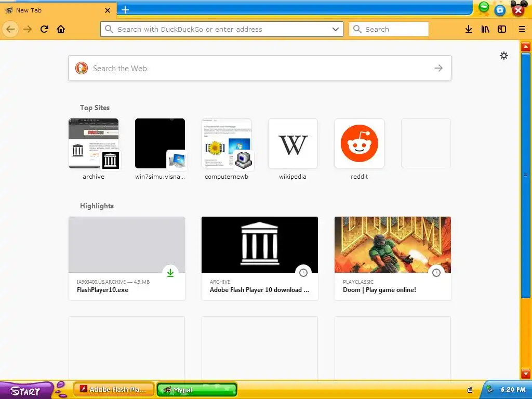Open Doom Play game online highlight
This screenshot has height=399, width=532.
tap(393, 258)
